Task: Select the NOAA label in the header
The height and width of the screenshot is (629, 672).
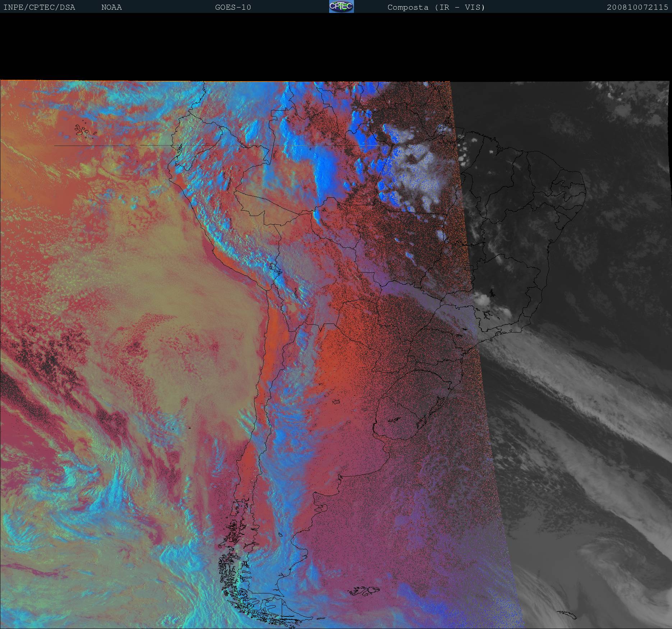Action: tap(111, 7)
